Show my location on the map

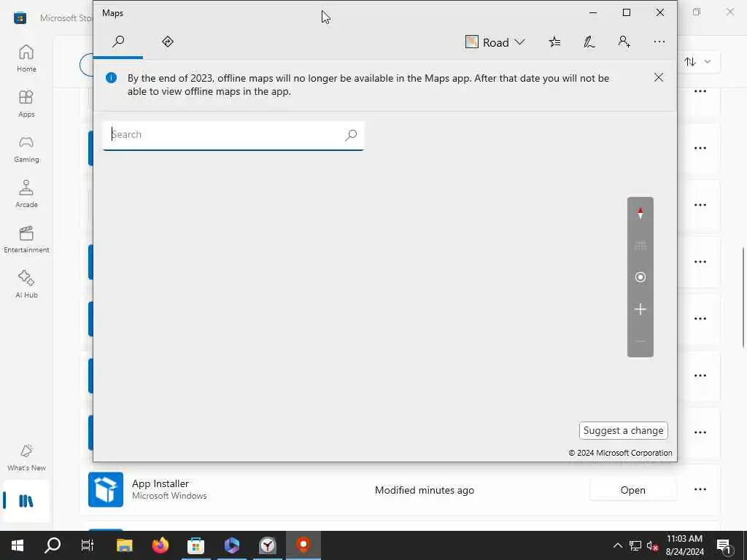point(640,277)
